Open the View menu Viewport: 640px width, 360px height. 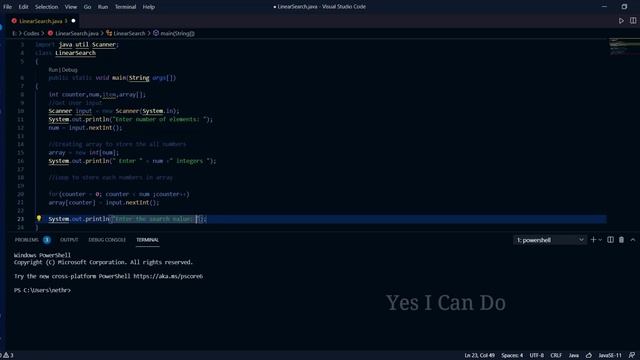(x=71, y=7)
